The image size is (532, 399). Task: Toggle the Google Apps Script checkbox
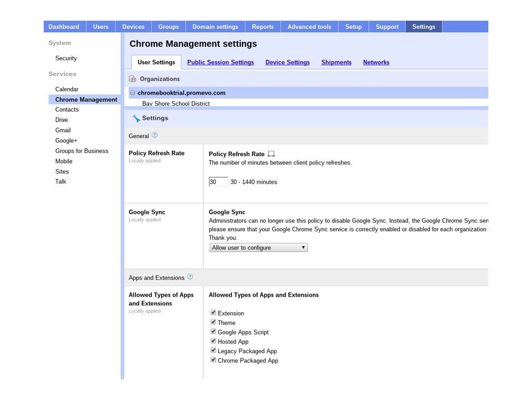coord(213,331)
